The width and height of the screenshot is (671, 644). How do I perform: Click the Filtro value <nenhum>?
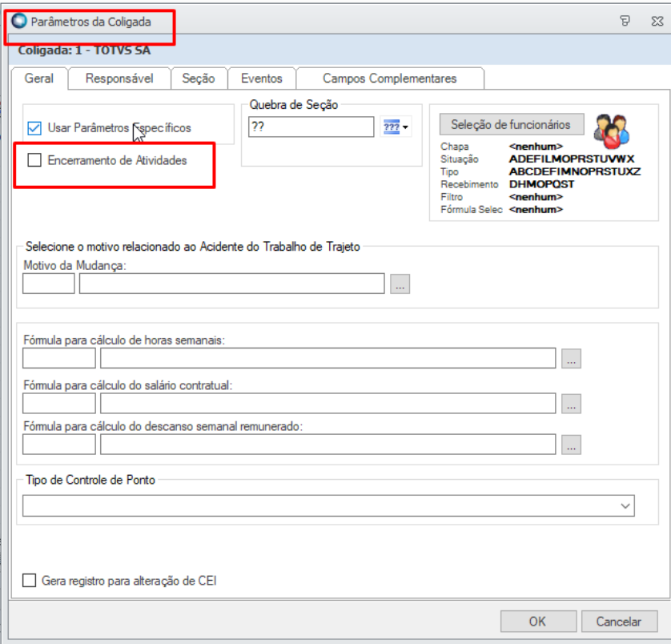tap(536, 197)
